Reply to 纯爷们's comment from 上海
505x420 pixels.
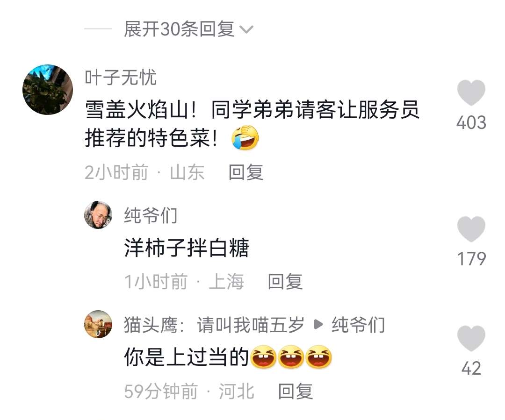(x=285, y=282)
